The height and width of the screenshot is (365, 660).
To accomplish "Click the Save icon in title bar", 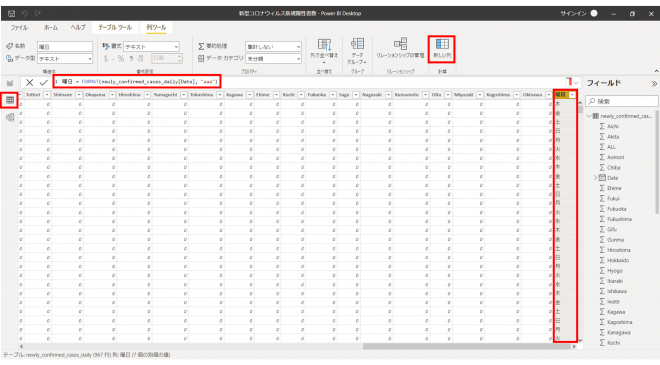I will click(x=11, y=13).
